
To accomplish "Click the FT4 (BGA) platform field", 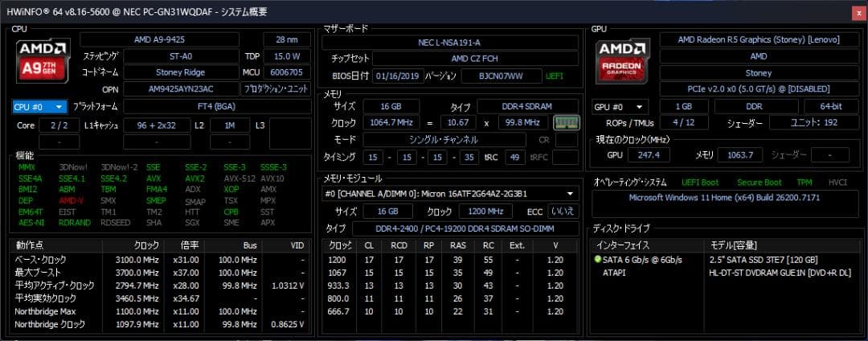I will 217,106.
